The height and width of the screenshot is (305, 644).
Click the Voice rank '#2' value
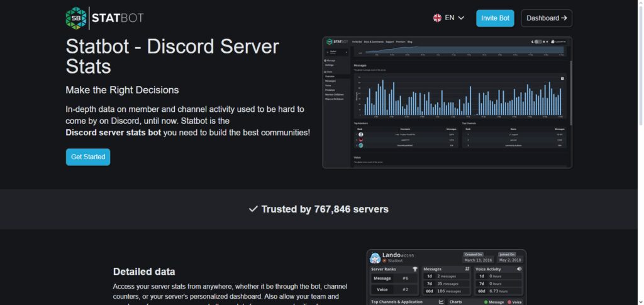[405, 289]
